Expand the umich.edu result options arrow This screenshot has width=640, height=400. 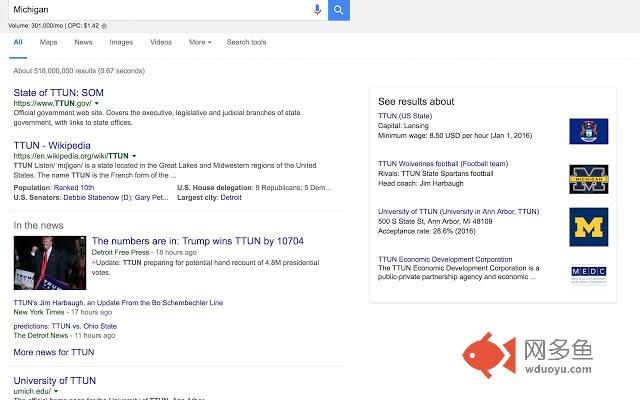pyautogui.click(x=57, y=391)
